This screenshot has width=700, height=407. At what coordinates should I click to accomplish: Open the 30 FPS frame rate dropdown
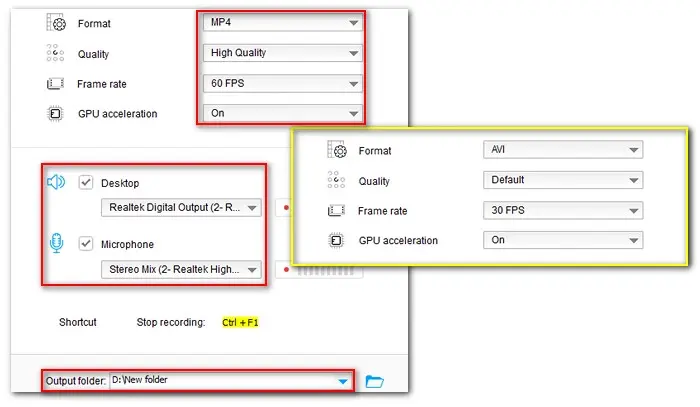point(563,210)
